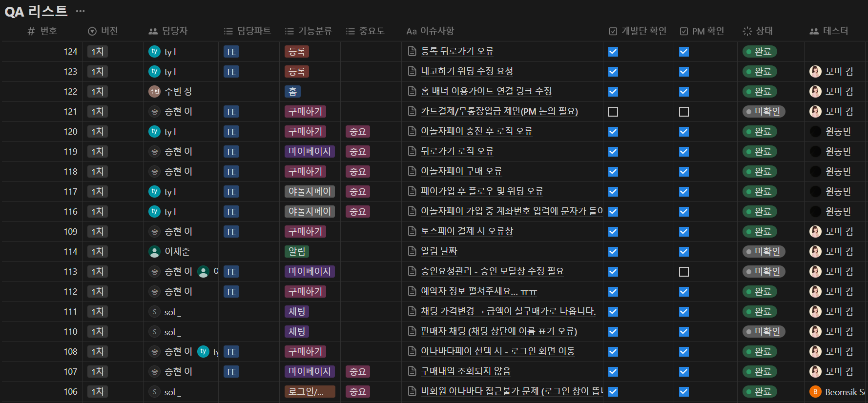Click the 보미 김 tester avatar in row 123
868x403 pixels.
815,71
